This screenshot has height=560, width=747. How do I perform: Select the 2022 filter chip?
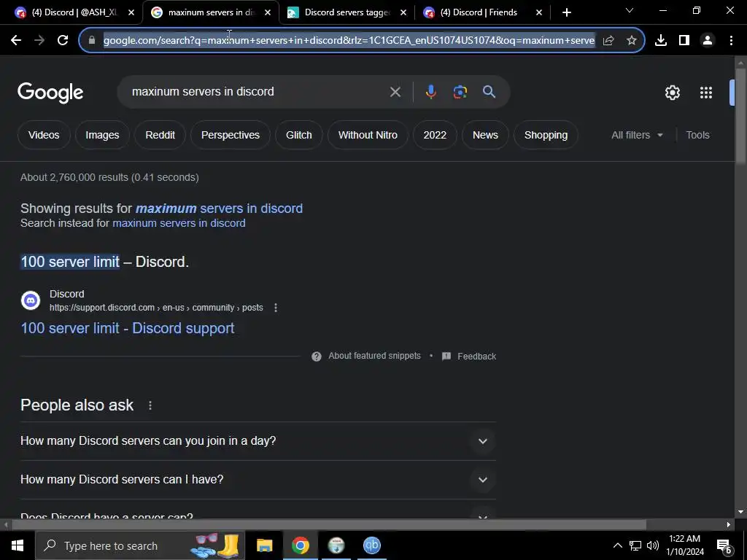coord(435,135)
